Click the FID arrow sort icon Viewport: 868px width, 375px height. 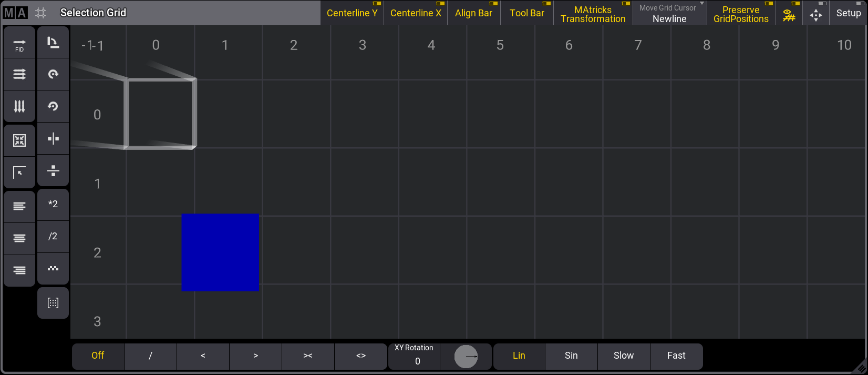[19, 43]
